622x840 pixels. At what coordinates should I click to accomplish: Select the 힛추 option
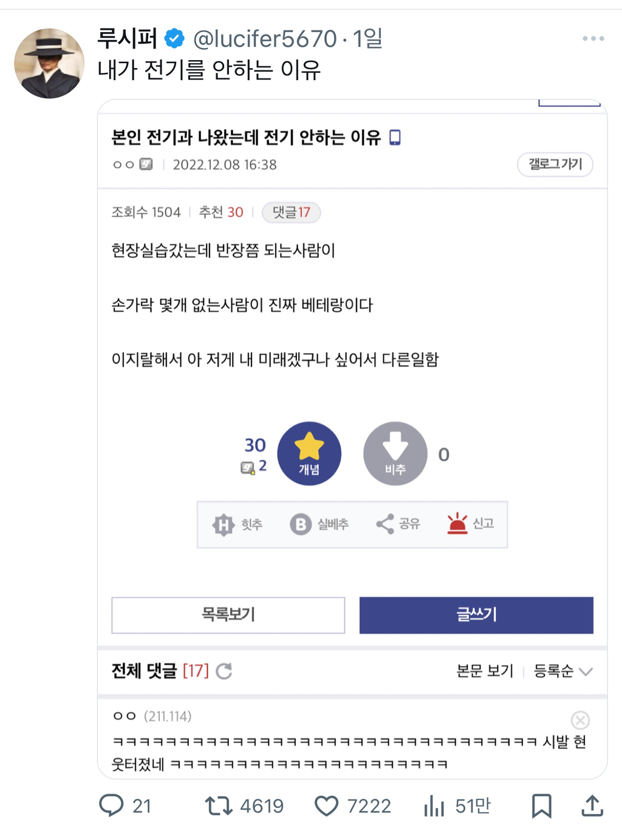(238, 524)
